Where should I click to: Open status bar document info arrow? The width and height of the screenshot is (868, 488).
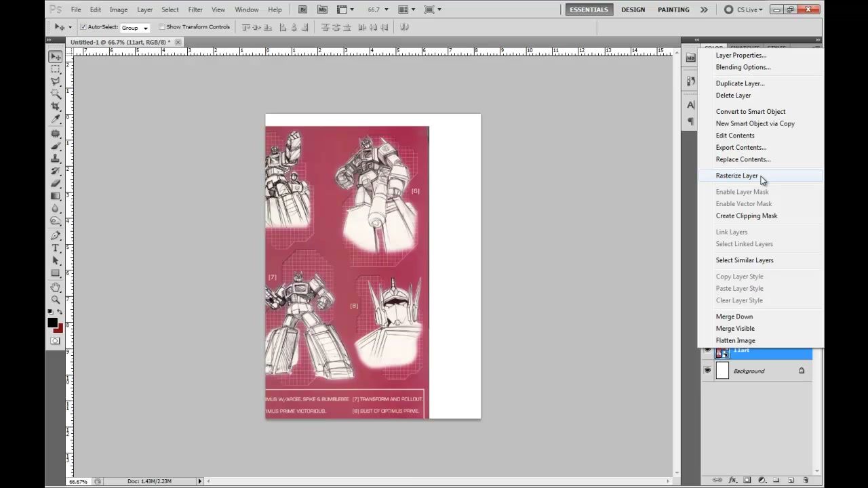coord(199,481)
